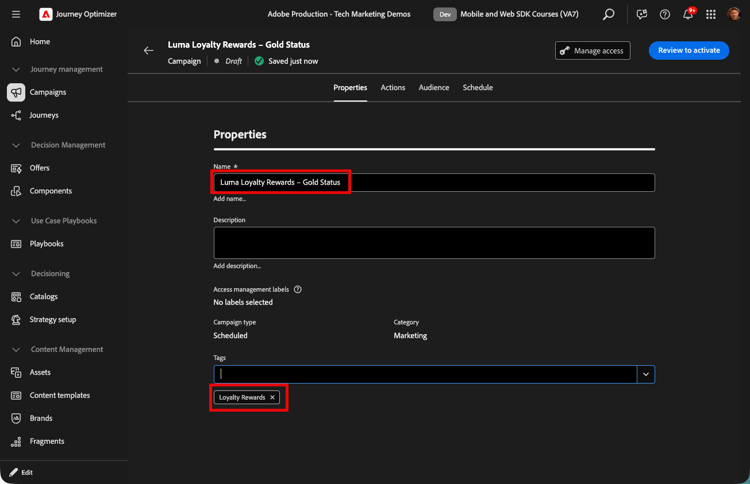Click the Strategy setup icon

(16, 319)
